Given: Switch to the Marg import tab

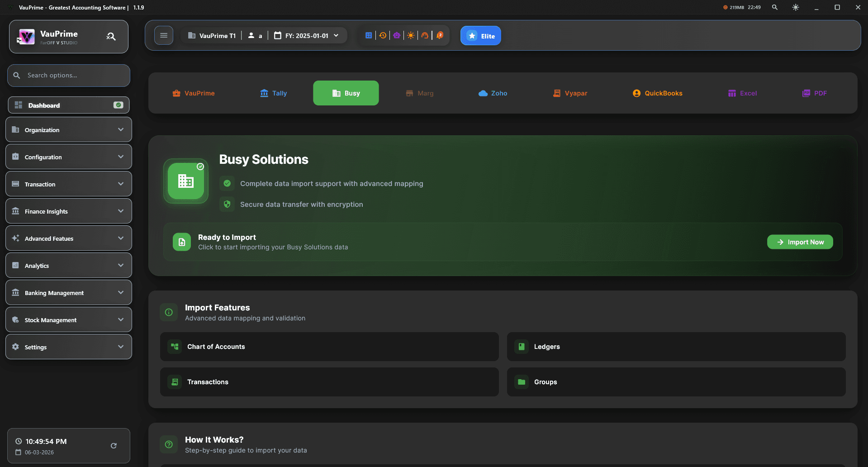Looking at the screenshot, I should click(420, 93).
